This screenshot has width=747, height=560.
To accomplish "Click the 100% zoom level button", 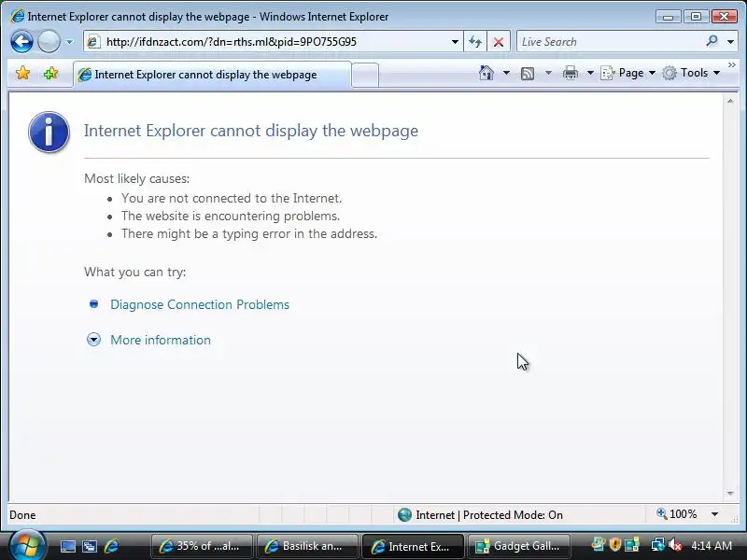I will click(x=677, y=514).
